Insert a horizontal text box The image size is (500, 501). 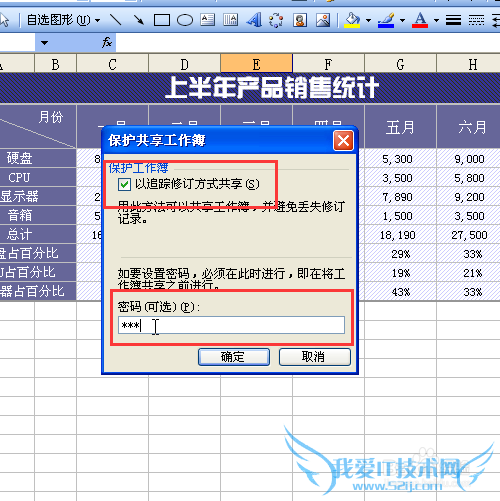207,20
